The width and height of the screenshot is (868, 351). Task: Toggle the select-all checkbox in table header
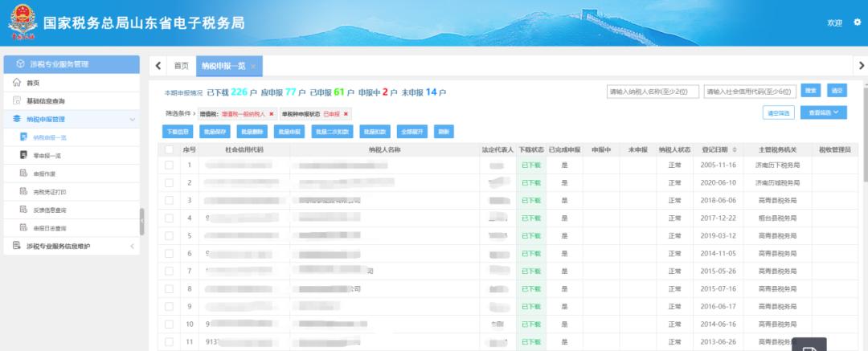169,149
